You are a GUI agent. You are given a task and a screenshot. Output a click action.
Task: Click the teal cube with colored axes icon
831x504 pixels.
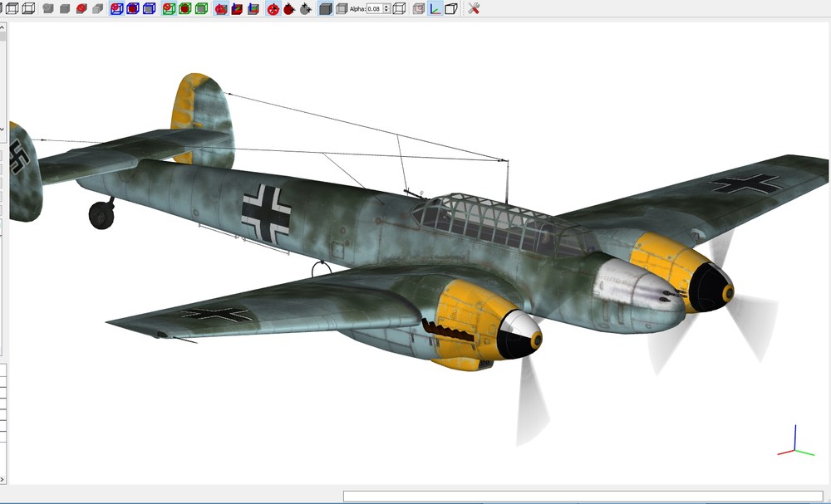point(253,8)
